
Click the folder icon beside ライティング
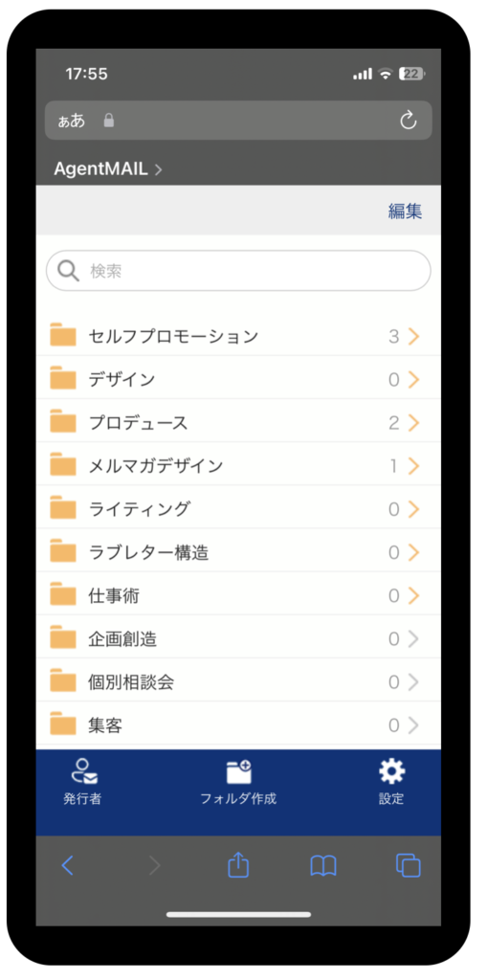pos(62,508)
